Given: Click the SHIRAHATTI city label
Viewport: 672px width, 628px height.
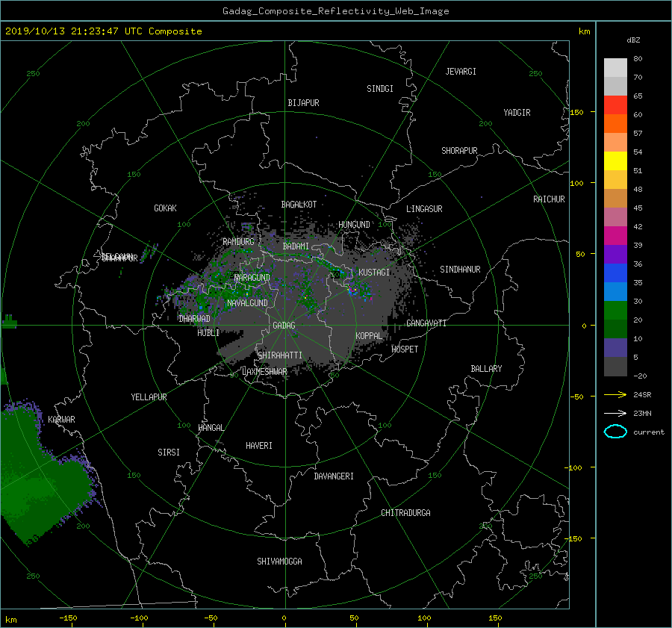Looking at the screenshot, I should [x=280, y=355].
